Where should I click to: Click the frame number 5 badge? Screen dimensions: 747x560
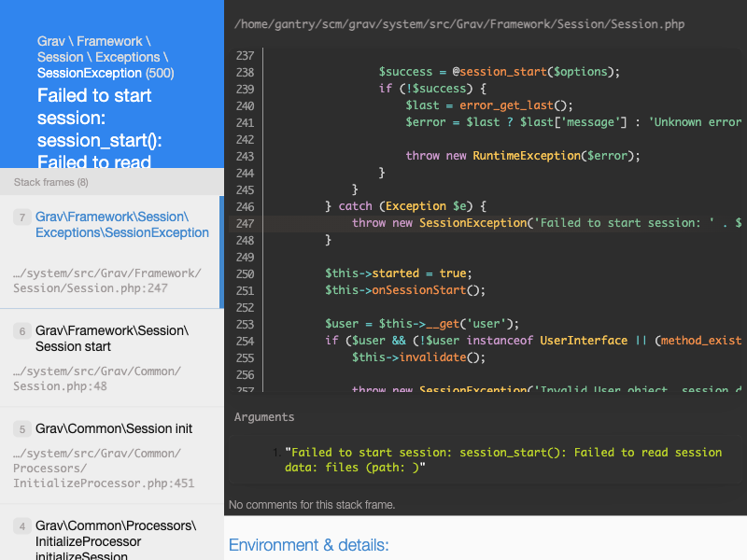coord(21,429)
